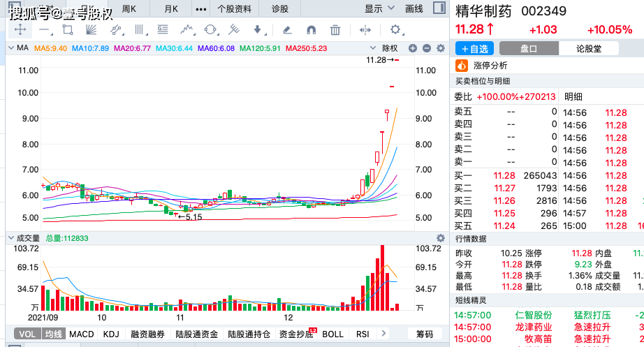Image resolution: width=644 pixels, height=347 pixels.
Task: Open the 显示 display dropdown
Action: click(x=378, y=9)
